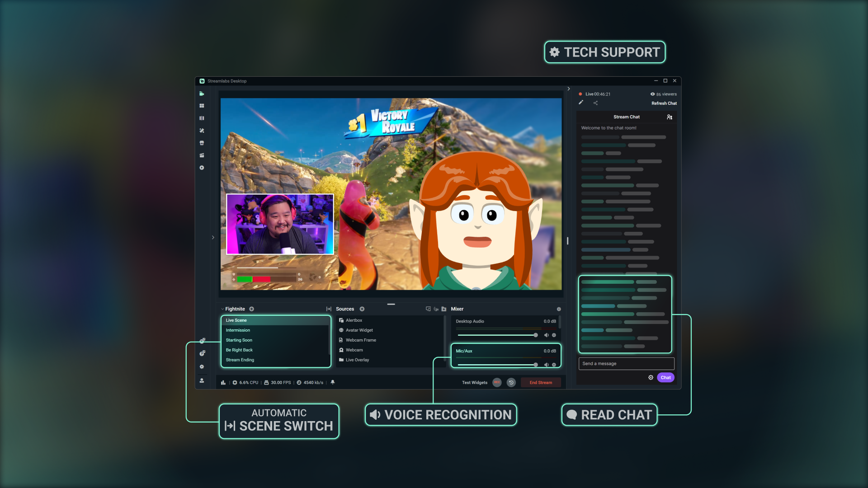
Task: Open Mic/Aux source settings gear
Action: pos(554,365)
